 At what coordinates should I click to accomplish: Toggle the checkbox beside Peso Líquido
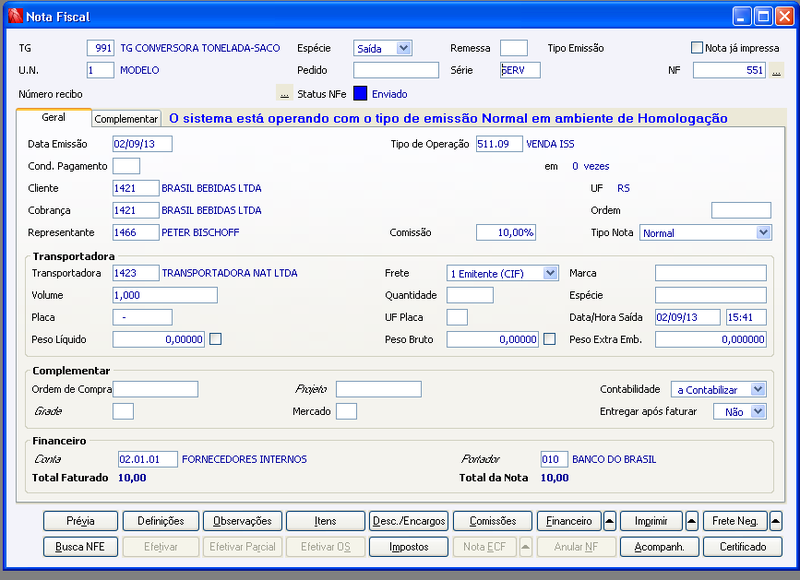pyautogui.click(x=213, y=339)
